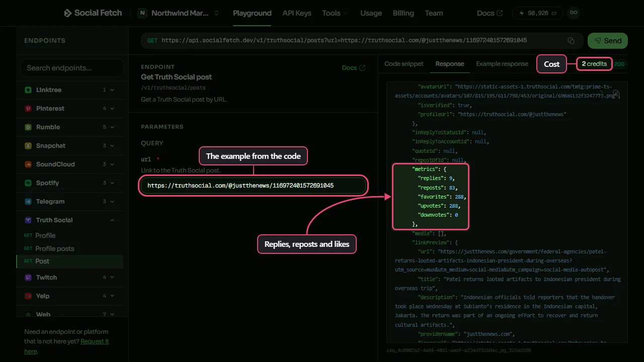Open the endpoint Docs link
Viewport: 644px width, 362px height.
click(x=353, y=68)
